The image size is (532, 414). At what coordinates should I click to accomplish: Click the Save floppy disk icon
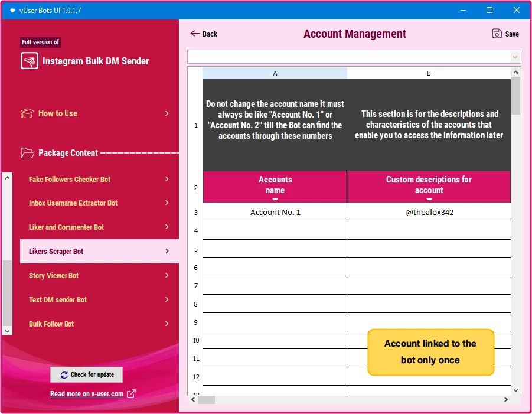tap(497, 33)
